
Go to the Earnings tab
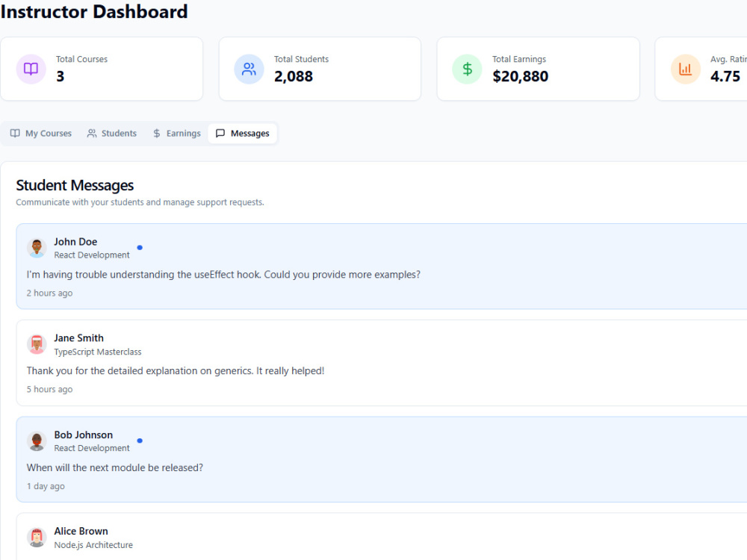coord(177,134)
